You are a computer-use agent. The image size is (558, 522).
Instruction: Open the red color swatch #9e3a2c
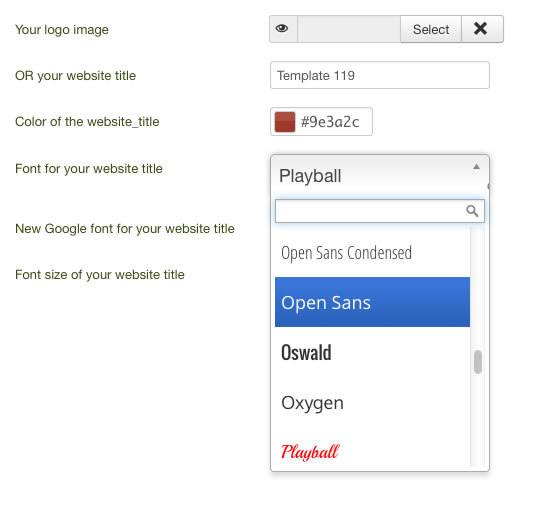[x=285, y=122]
